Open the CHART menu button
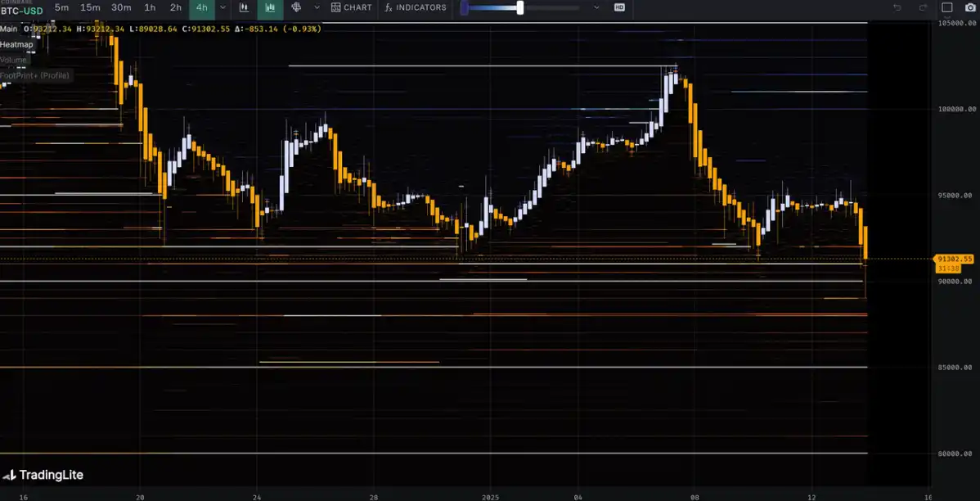This screenshot has height=501, width=980. [x=352, y=7]
